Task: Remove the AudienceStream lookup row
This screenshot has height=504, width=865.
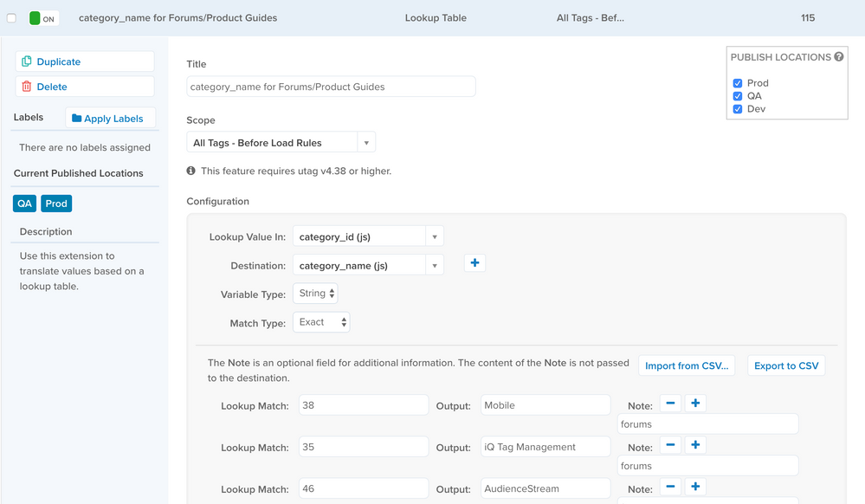Action: coord(670,487)
